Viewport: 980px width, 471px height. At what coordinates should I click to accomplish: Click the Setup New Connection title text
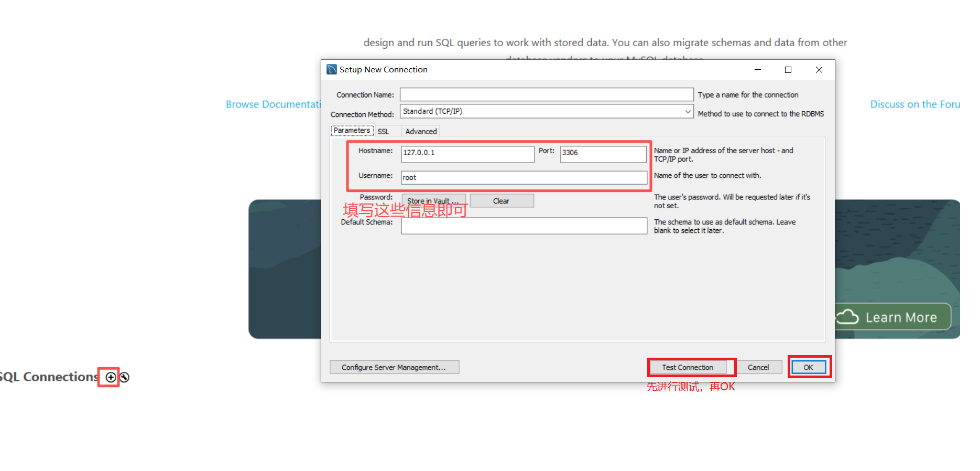click(384, 70)
